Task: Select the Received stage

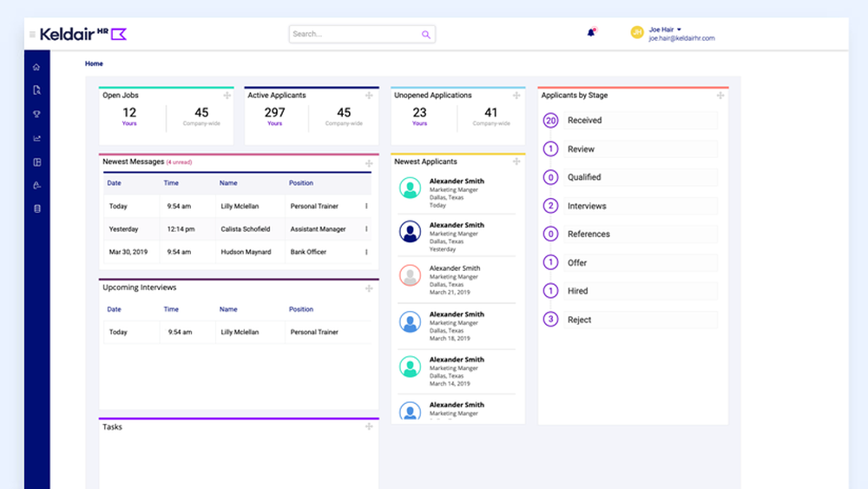Action: pos(641,120)
